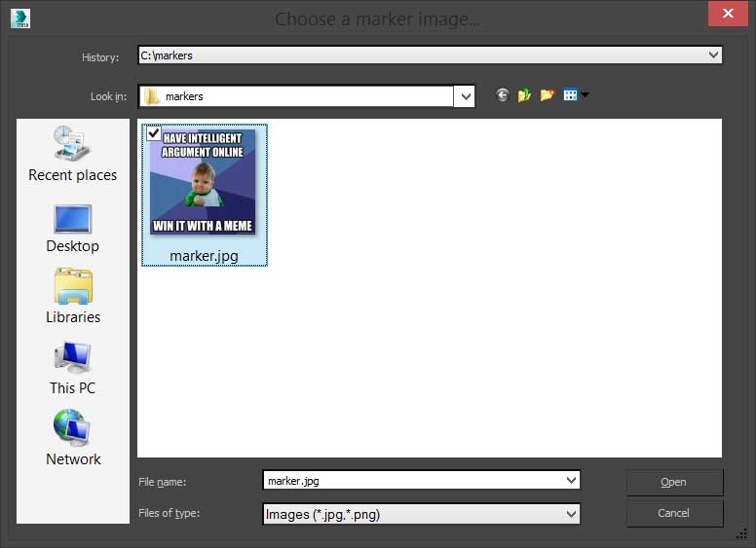Open Network in sidebar
Image resolution: width=756 pixels, height=548 pixels.
click(x=73, y=438)
